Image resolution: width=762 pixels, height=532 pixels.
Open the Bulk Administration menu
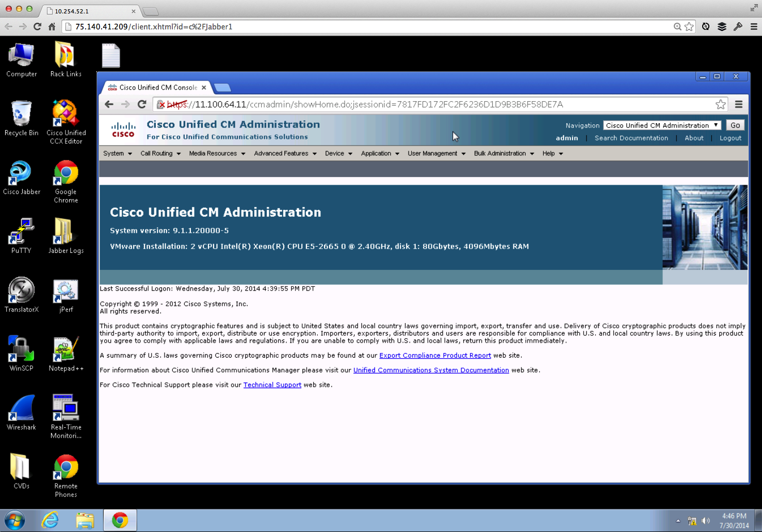[x=504, y=153]
